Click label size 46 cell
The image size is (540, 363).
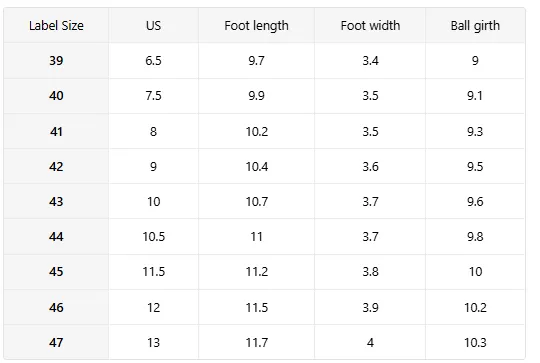pos(56,307)
